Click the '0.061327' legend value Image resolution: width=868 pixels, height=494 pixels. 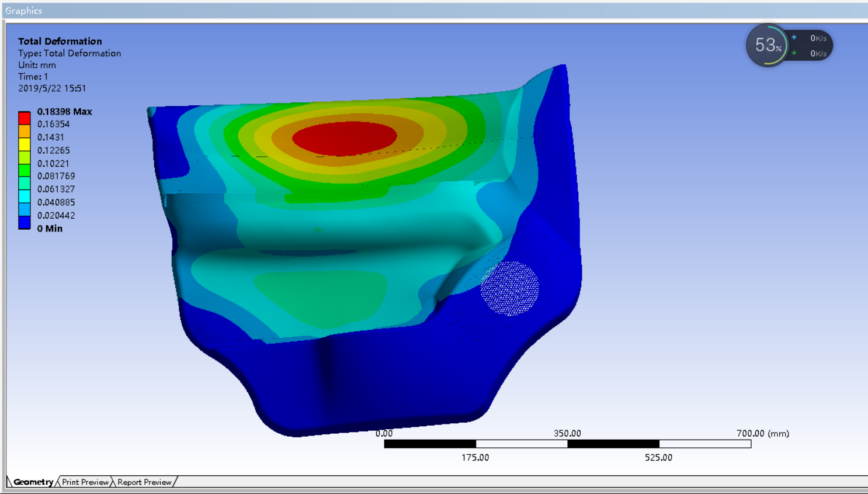click(x=56, y=189)
